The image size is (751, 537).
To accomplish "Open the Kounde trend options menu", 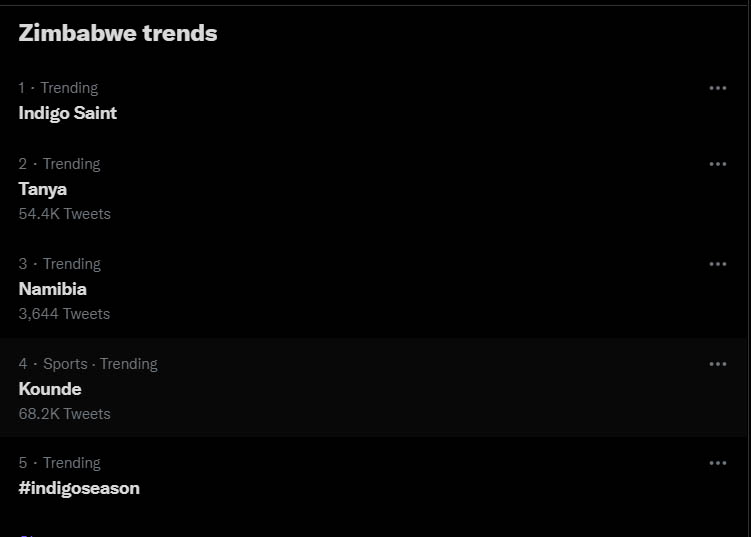I will click(x=717, y=364).
